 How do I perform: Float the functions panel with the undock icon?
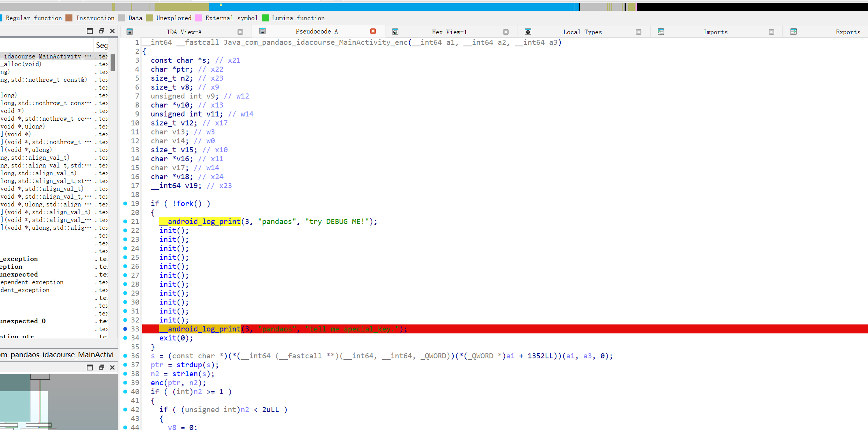(x=101, y=31)
